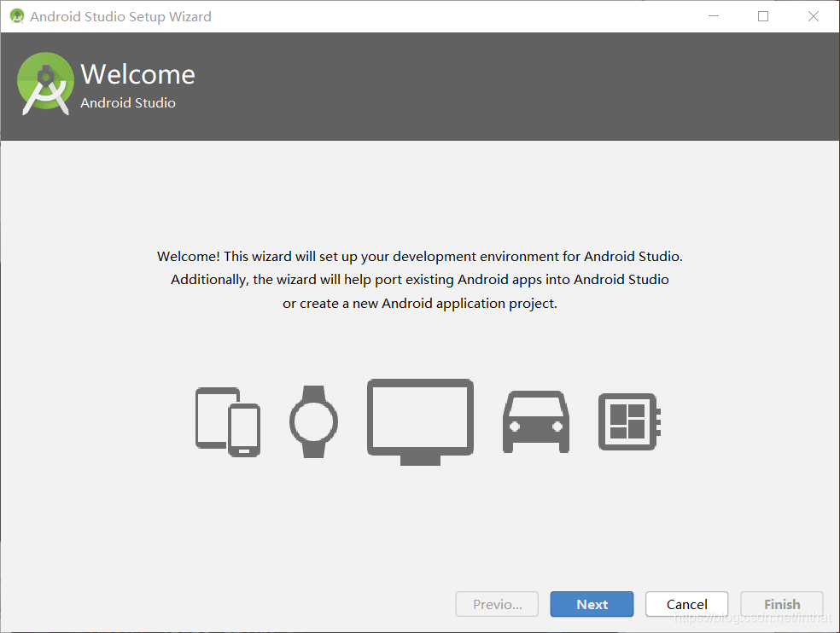Click the line starting 'Welcome! This wizard'
The height and width of the screenshot is (633, 840).
(420, 257)
